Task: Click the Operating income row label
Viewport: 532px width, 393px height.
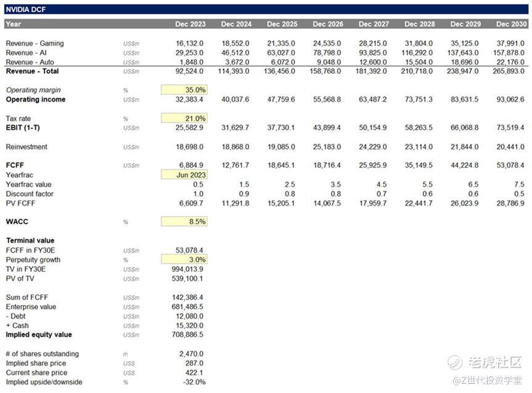Action: pos(36,99)
